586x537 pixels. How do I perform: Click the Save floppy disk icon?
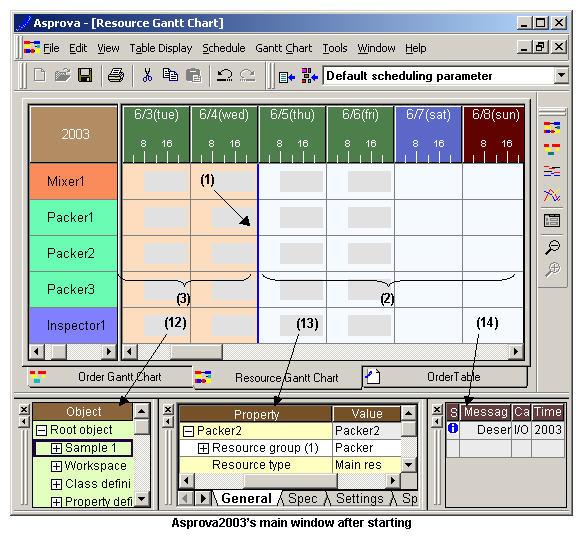point(85,75)
